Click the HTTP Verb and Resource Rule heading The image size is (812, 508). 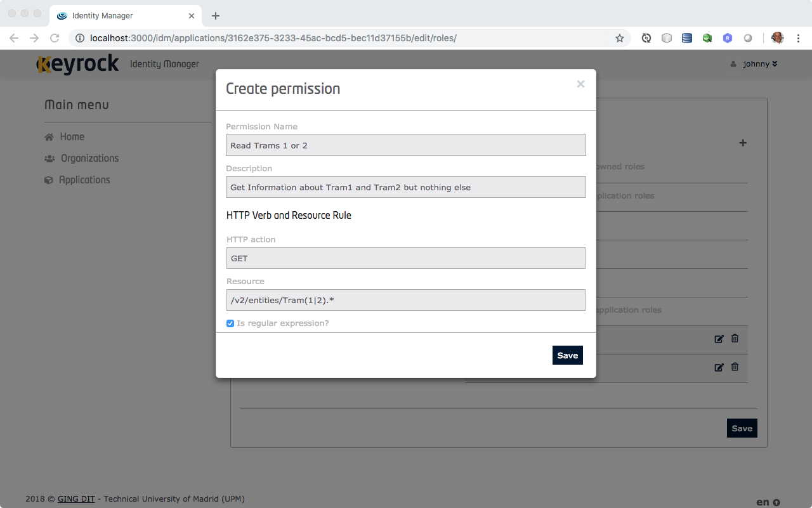click(x=289, y=216)
